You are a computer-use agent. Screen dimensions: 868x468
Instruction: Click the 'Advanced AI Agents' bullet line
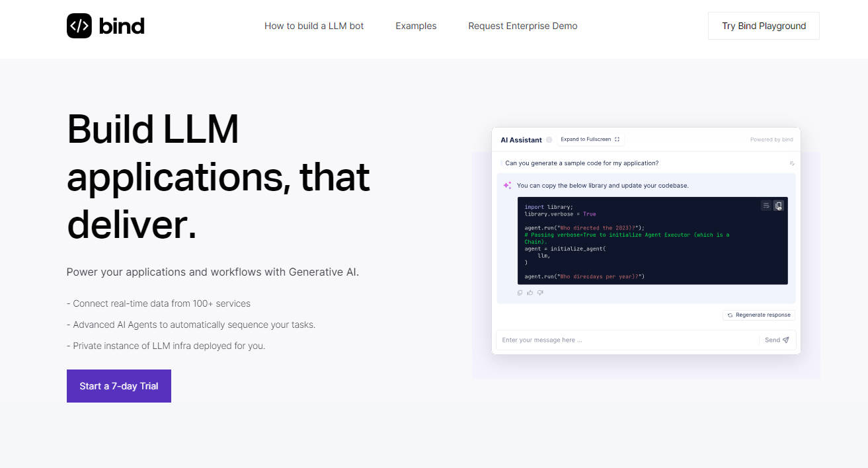(x=191, y=325)
